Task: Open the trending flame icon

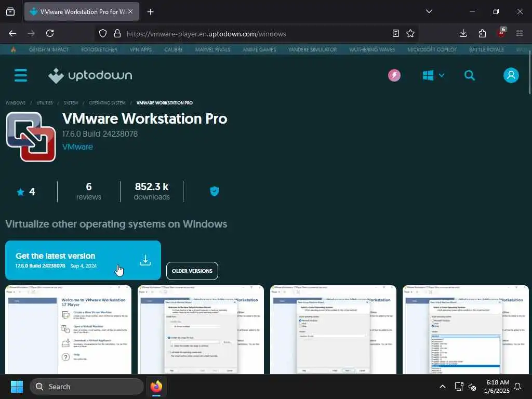Action: [13, 49]
